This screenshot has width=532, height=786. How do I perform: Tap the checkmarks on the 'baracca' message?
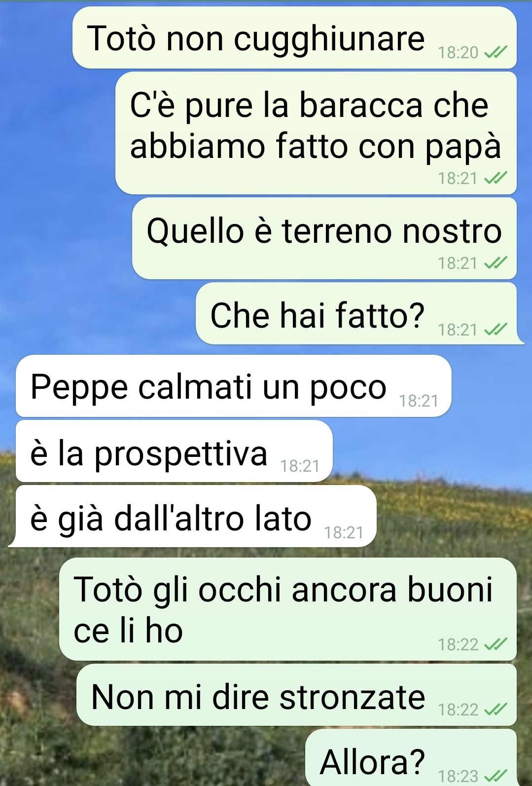tap(496, 178)
